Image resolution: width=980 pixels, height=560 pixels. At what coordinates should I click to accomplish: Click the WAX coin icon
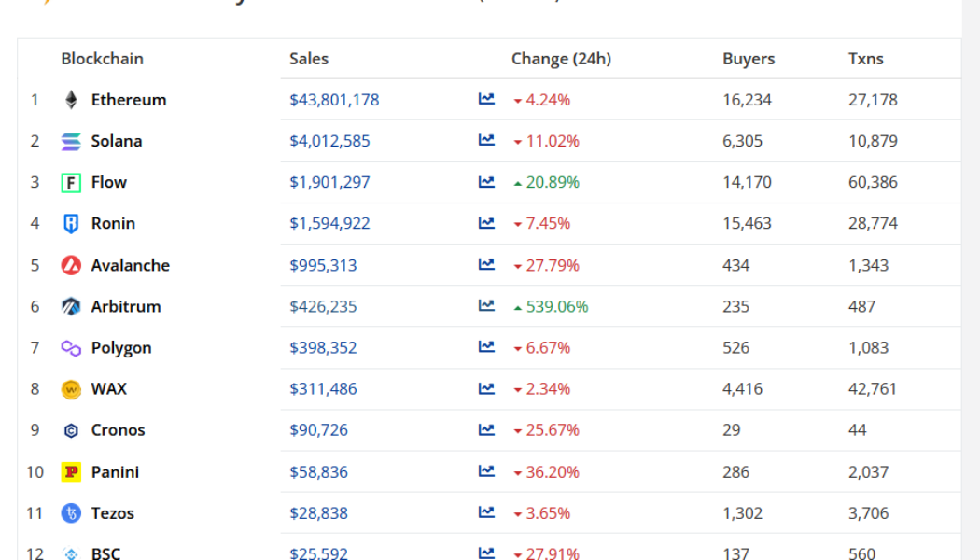(x=71, y=389)
